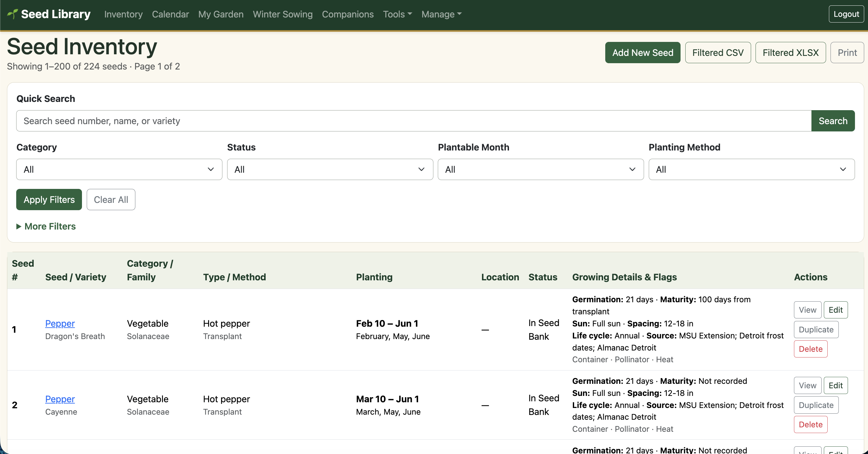View seed 1 Dragon's Breath
The width and height of the screenshot is (868, 454).
pyautogui.click(x=807, y=310)
